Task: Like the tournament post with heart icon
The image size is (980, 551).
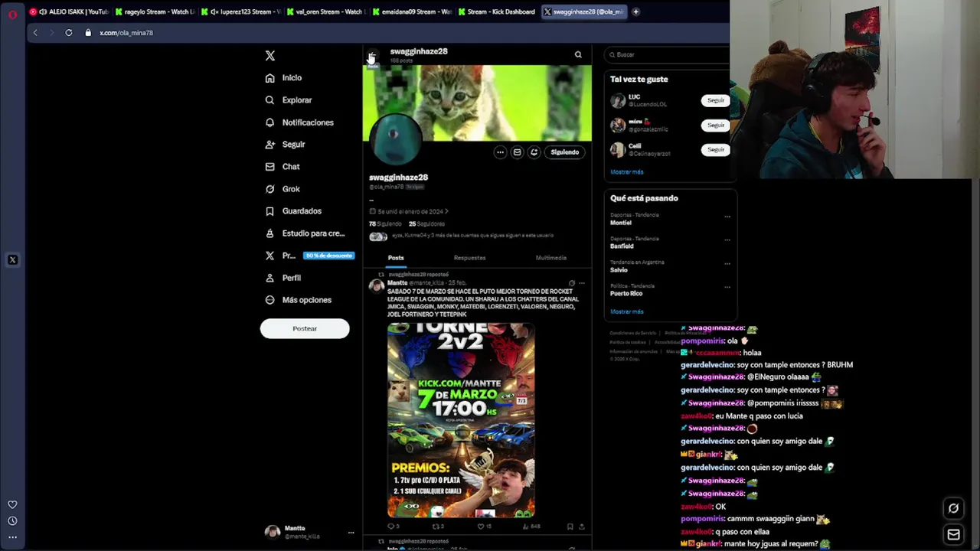Action: coord(481,527)
